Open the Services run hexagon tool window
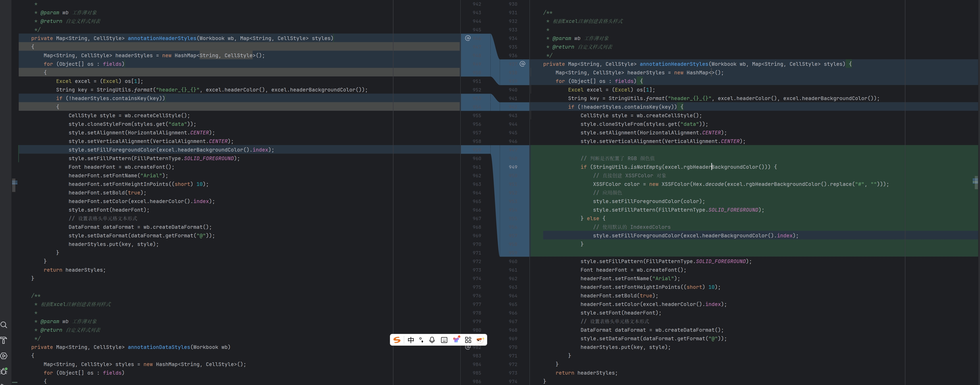980x385 pixels. (x=4, y=356)
